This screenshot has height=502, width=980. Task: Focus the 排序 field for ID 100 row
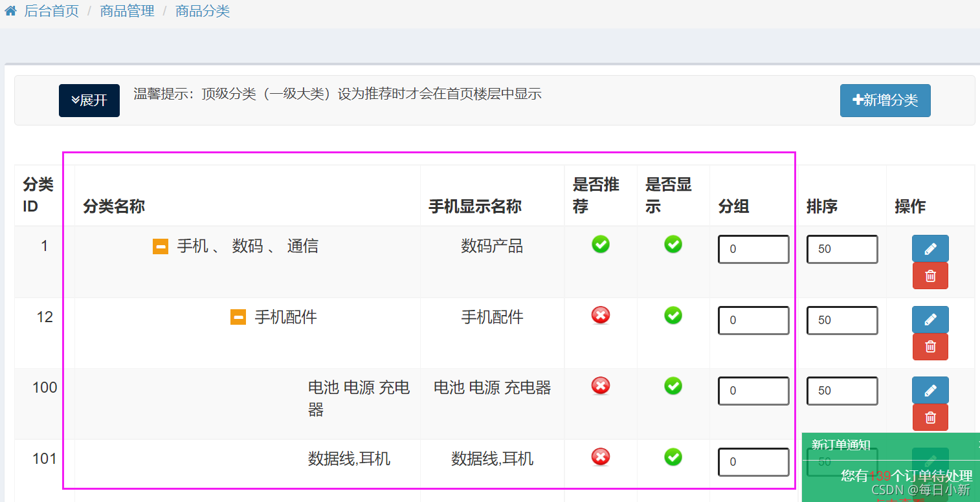842,391
